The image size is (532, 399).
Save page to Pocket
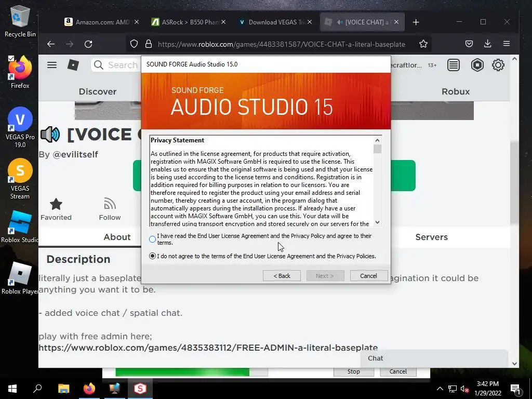tap(469, 44)
